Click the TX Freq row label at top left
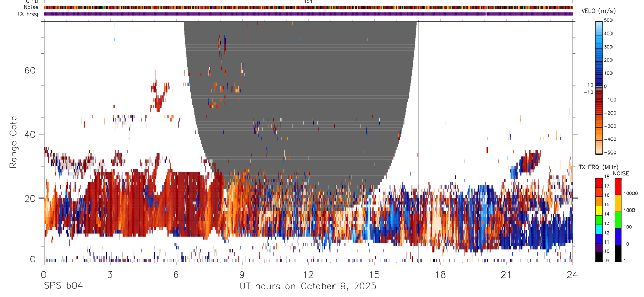This screenshot has height=297, width=644. coord(29,14)
